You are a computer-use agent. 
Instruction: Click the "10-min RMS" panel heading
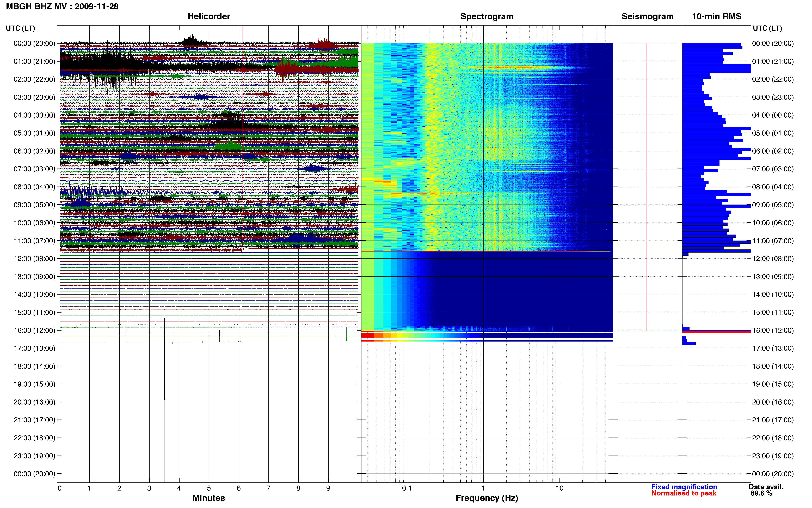(716, 16)
